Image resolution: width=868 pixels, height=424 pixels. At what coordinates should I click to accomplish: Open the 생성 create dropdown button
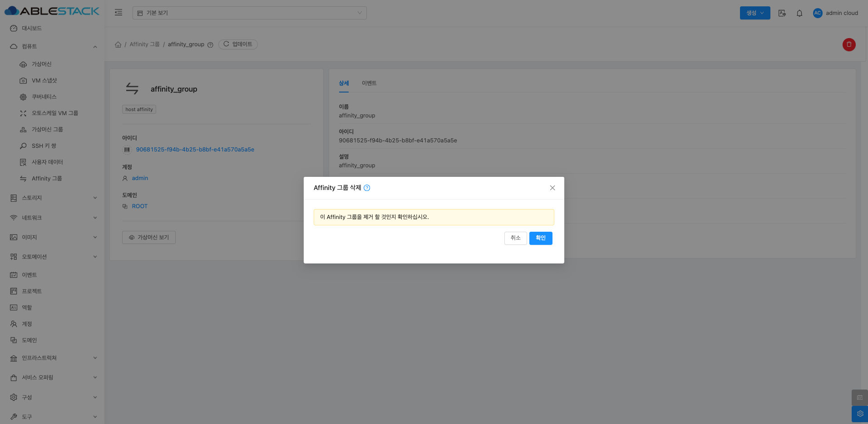(755, 13)
